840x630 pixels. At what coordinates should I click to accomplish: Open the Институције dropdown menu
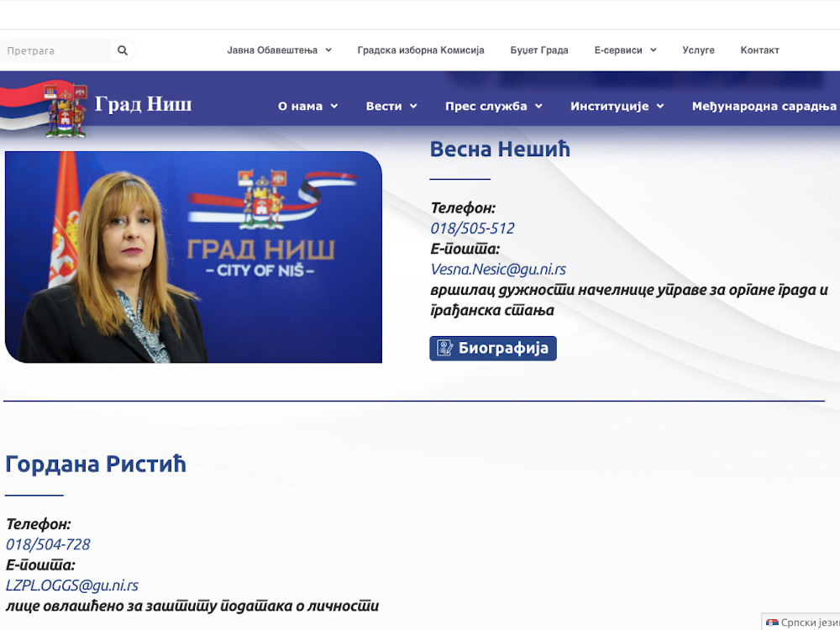click(615, 106)
